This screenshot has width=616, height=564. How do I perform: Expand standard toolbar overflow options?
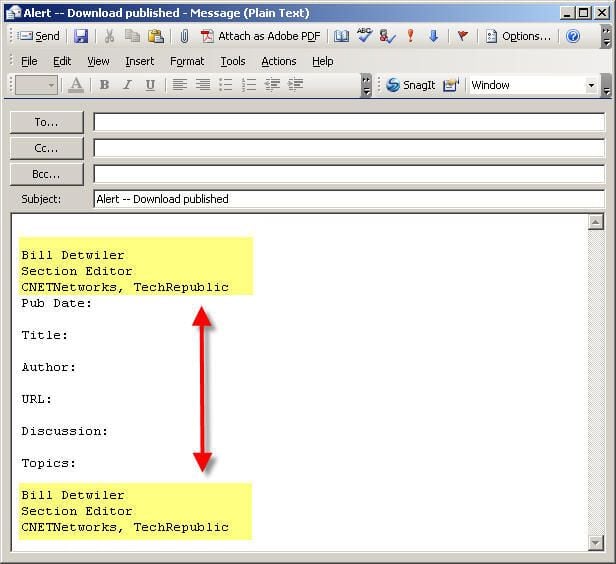[x=606, y=36]
